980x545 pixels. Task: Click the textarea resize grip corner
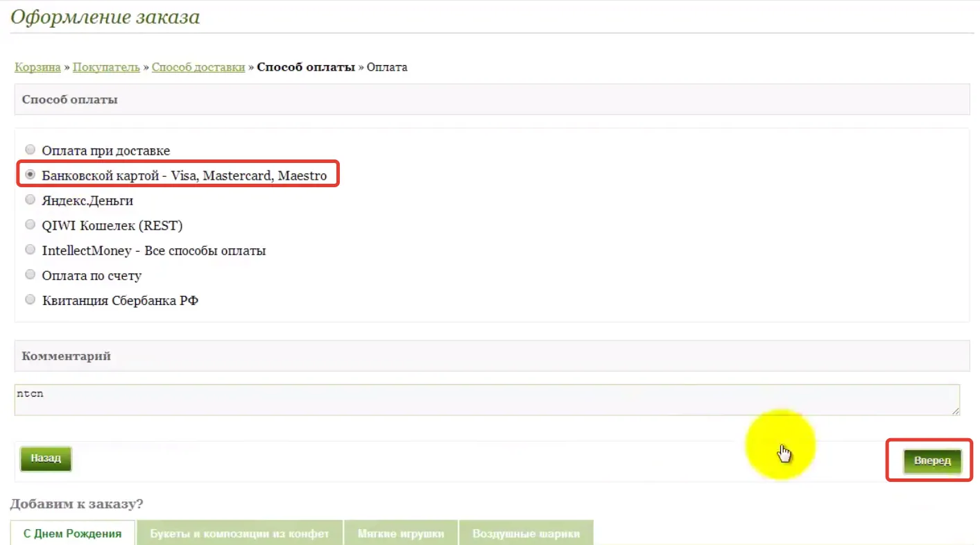[x=956, y=411]
